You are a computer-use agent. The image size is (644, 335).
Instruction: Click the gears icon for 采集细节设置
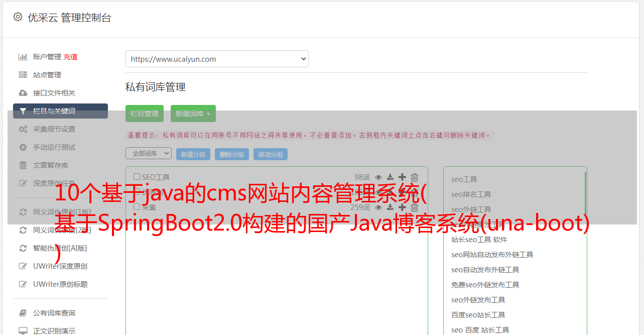23,129
